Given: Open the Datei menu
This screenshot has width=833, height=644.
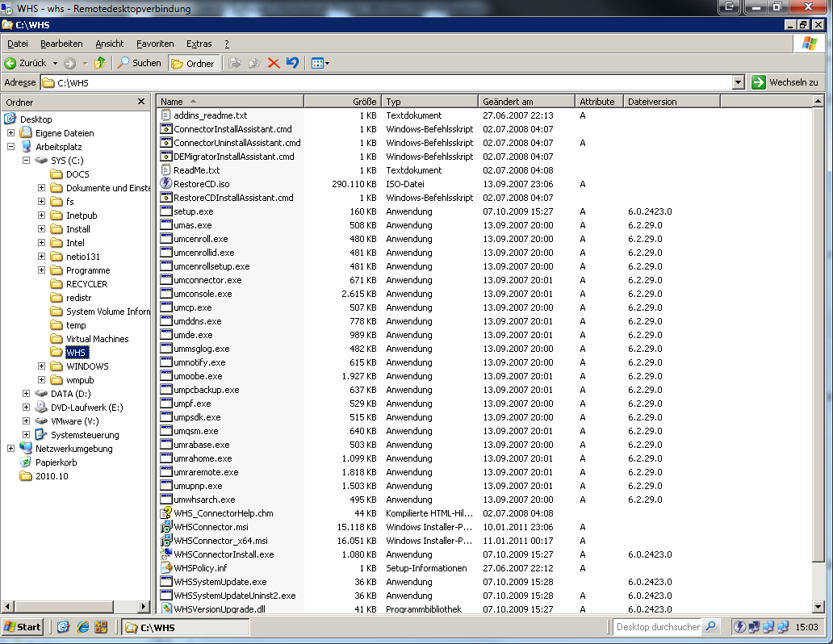Looking at the screenshot, I should tap(18, 44).
